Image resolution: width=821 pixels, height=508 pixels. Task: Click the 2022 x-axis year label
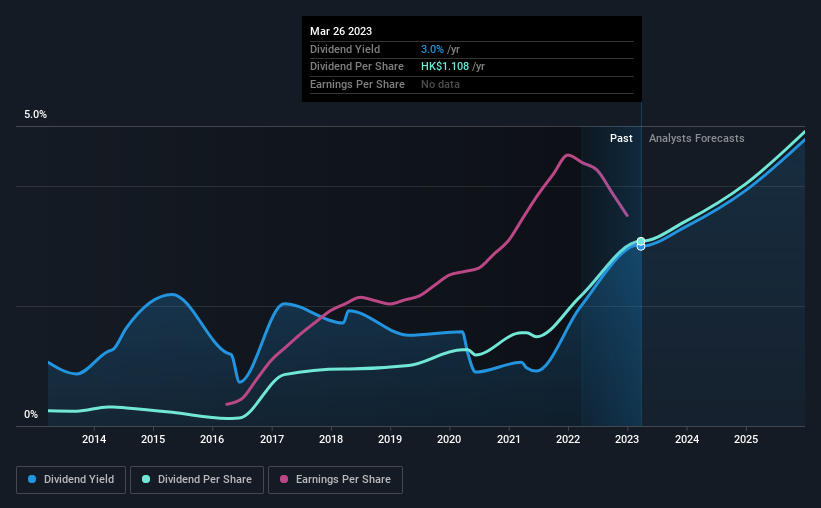[568, 439]
